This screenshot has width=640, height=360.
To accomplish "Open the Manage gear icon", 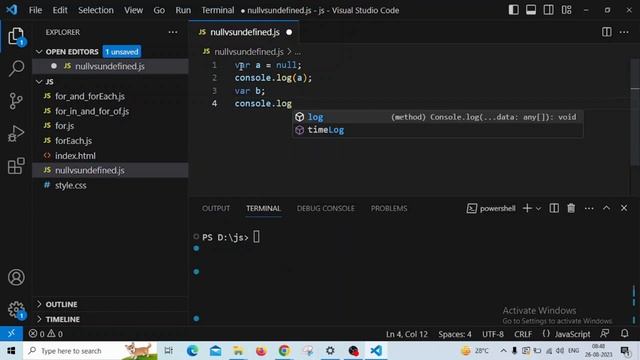I will tap(16, 310).
